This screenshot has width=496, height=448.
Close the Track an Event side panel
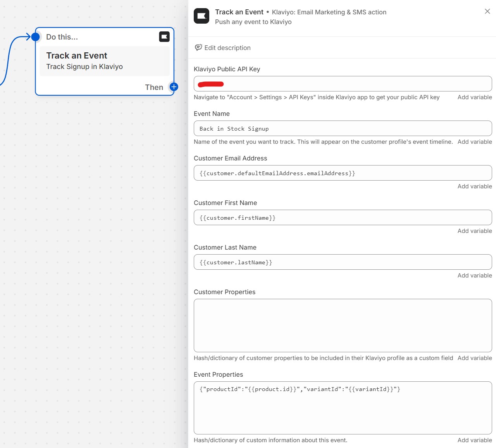click(x=487, y=11)
